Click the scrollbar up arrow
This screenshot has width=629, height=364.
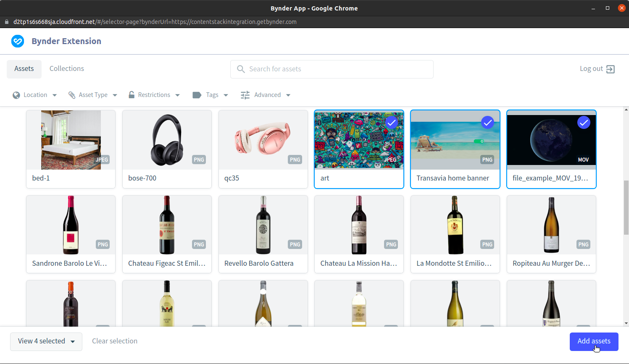[x=626, y=110]
